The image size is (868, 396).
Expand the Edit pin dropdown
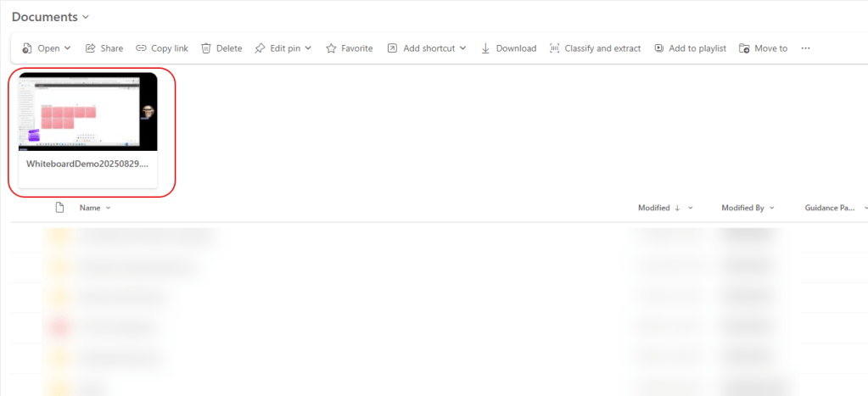pos(308,48)
